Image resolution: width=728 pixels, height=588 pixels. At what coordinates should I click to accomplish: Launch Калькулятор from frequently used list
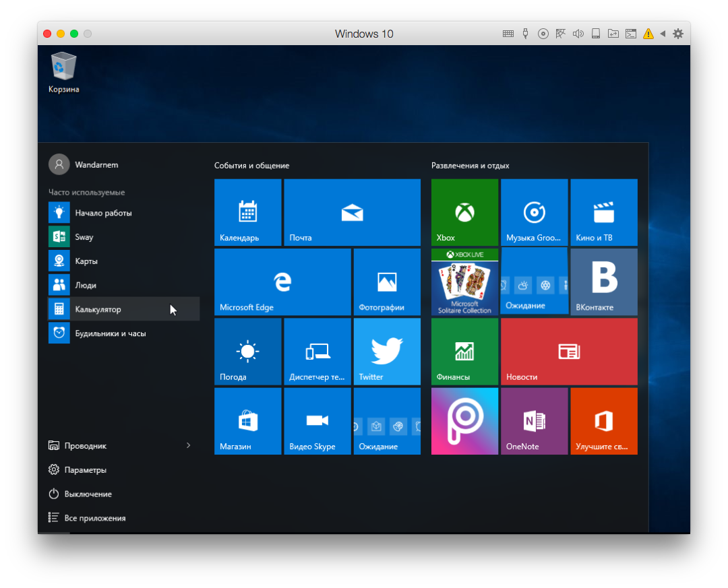click(x=98, y=309)
